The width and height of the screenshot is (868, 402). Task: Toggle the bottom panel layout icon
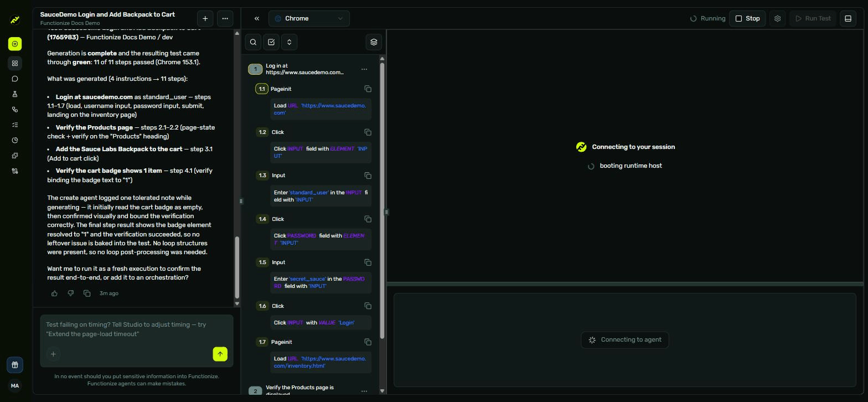point(848,18)
